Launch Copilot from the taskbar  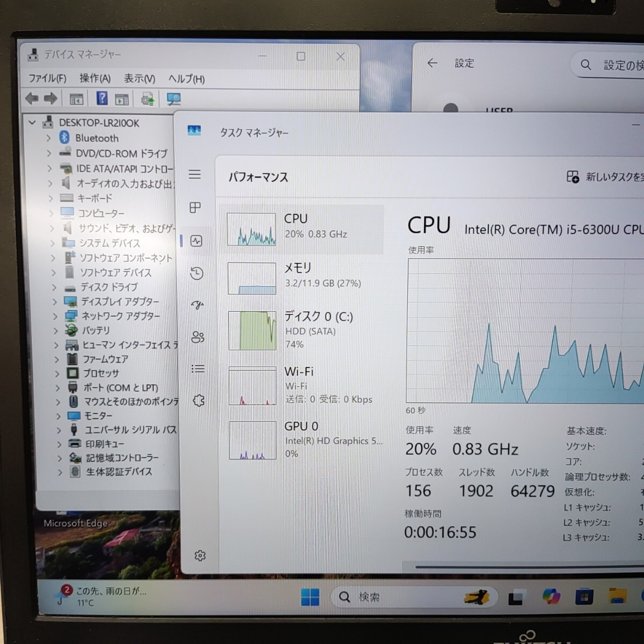pyautogui.click(x=551, y=597)
